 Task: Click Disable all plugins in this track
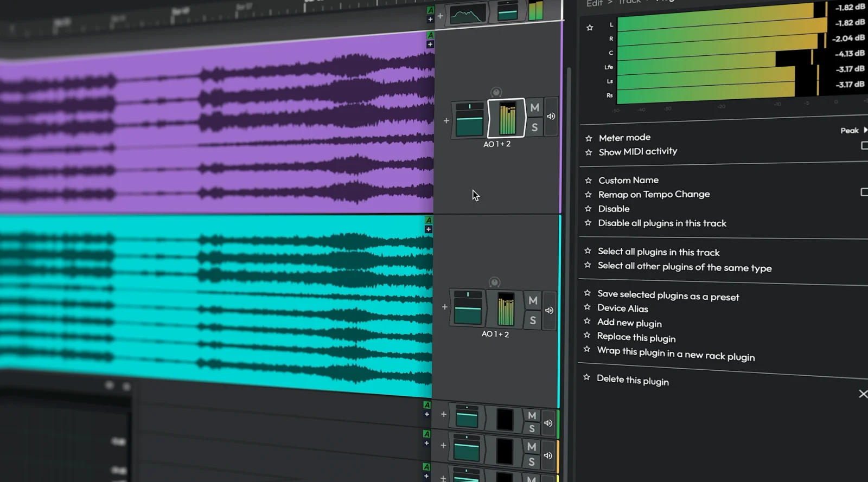pyautogui.click(x=662, y=223)
